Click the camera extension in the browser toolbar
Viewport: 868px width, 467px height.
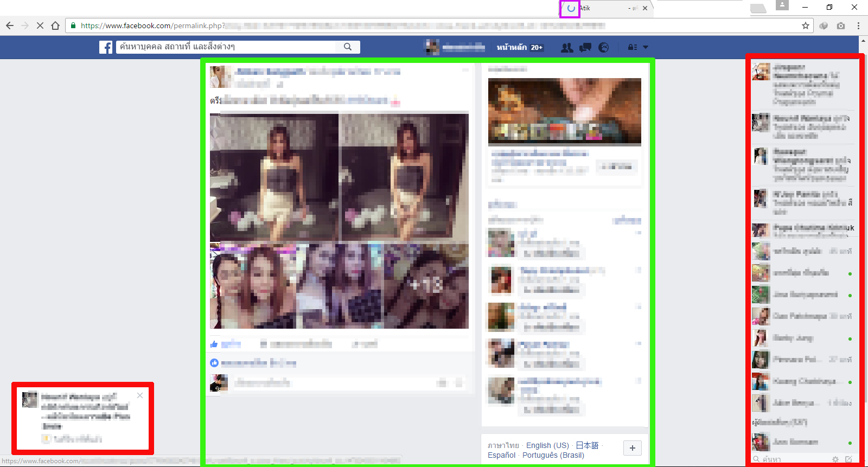click(841, 25)
